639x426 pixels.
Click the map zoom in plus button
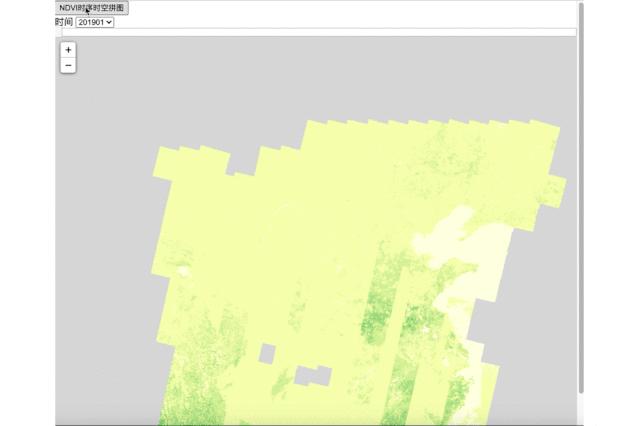coord(68,50)
